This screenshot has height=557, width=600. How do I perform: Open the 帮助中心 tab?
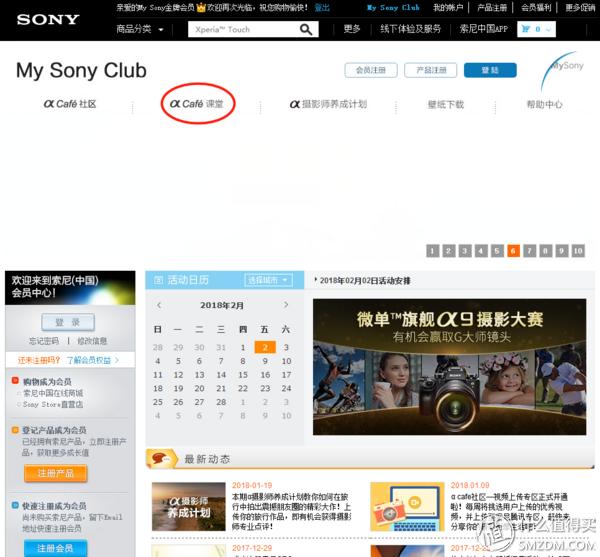pos(545,104)
